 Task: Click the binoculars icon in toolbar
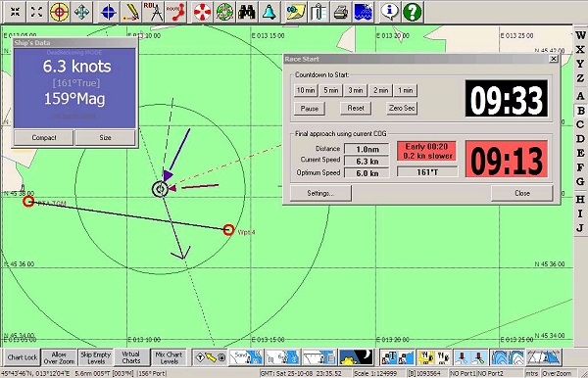coord(247,12)
